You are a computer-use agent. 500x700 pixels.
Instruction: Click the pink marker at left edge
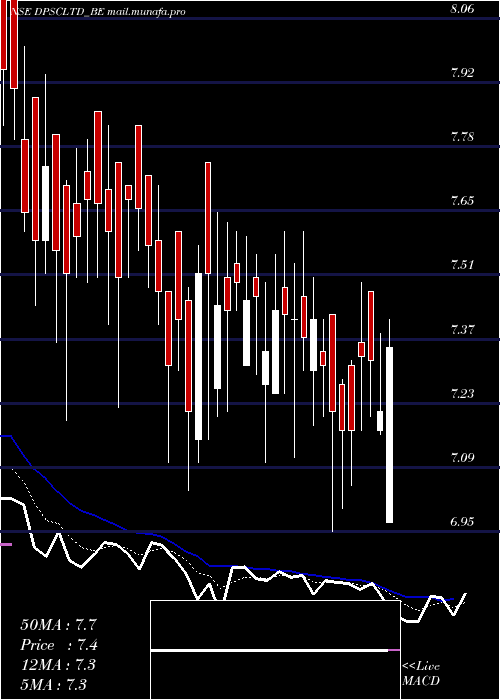6,544
